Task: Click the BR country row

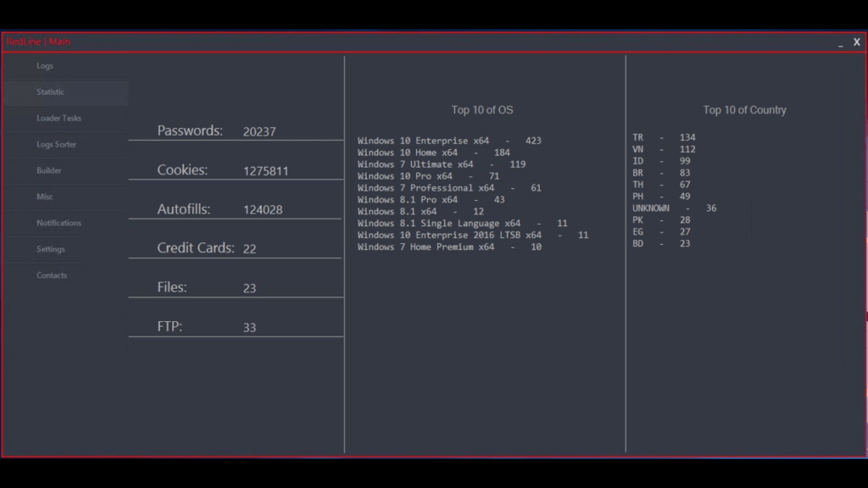Action: pos(661,173)
